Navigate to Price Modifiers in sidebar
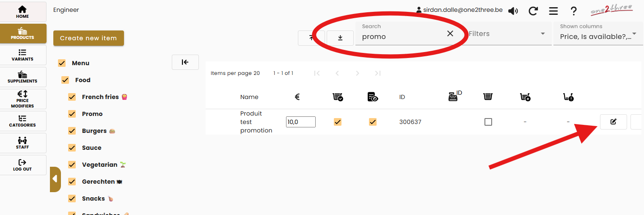 [23, 99]
